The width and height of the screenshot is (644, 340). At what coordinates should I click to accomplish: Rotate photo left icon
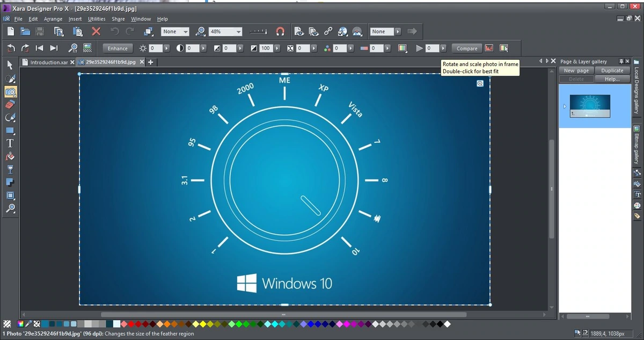pos(11,48)
